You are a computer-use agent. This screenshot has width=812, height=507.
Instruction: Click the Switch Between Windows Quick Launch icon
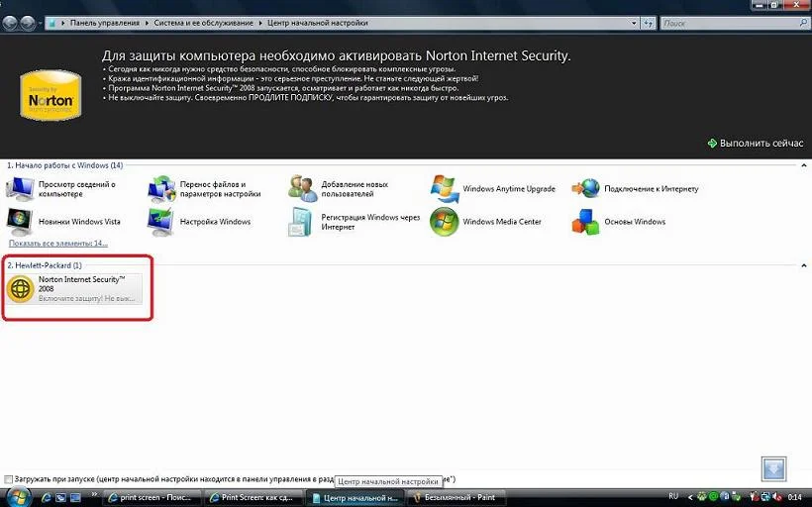75,498
